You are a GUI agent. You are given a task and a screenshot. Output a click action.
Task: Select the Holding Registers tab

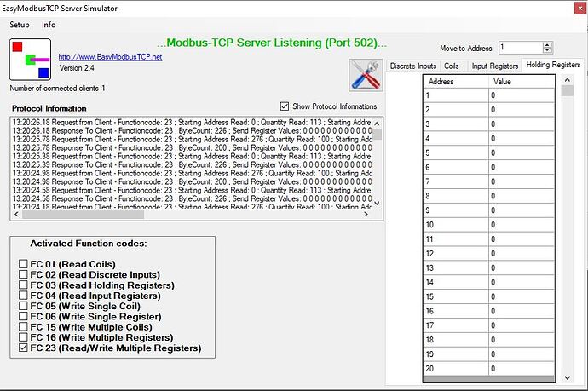coord(553,65)
